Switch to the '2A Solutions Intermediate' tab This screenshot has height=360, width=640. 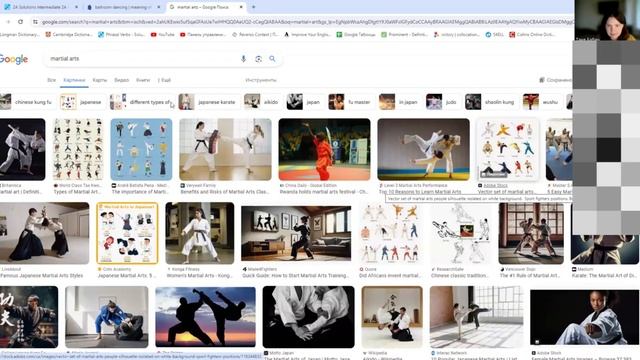[39, 7]
